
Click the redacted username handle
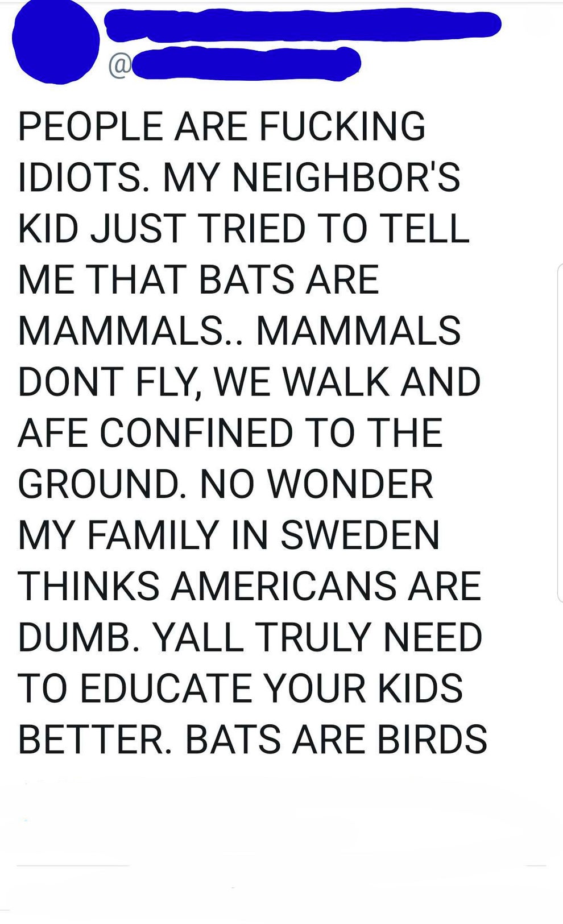click(246, 63)
